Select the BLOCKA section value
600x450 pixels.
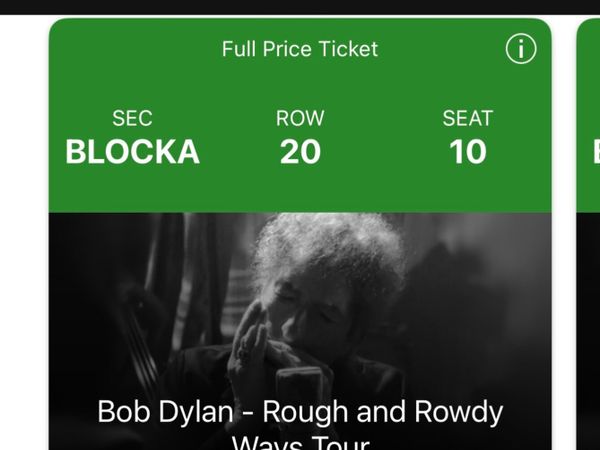132,152
